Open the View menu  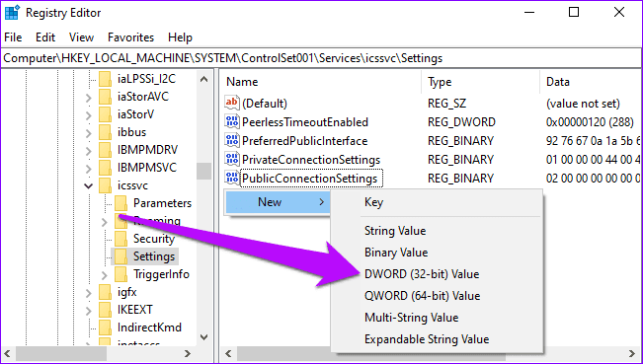[81, 37]
